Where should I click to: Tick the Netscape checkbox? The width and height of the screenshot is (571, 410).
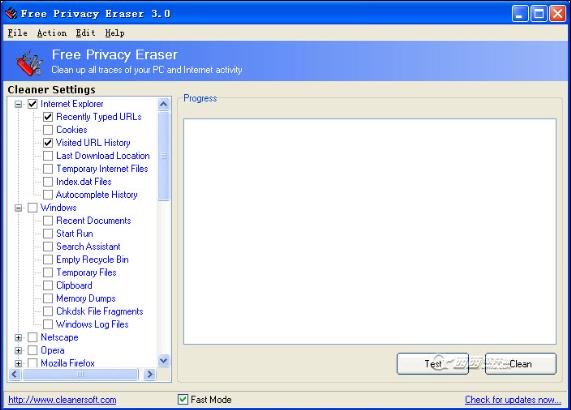pyautogui.click(x=33, y=338)
